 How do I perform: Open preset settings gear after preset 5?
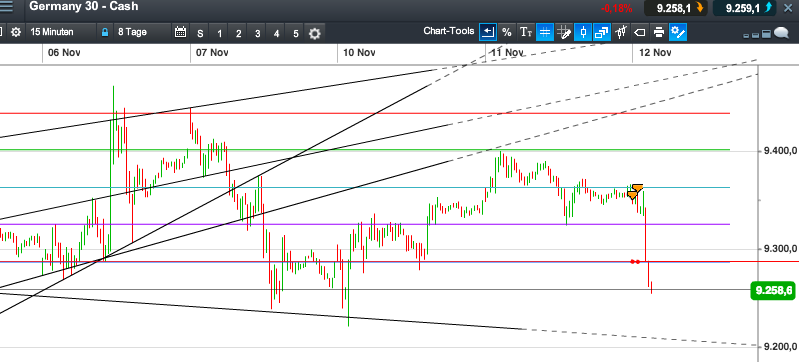[315, 34]
